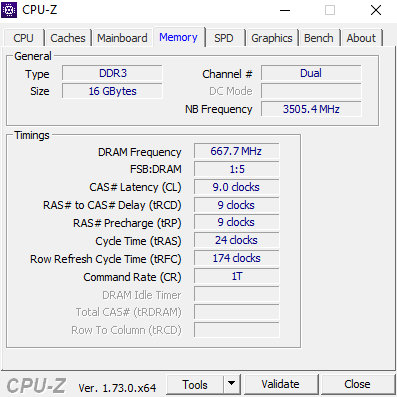Switch to the CPU tab
The width and height of the screenshot is (397, 397).
(x=23, y=38)
